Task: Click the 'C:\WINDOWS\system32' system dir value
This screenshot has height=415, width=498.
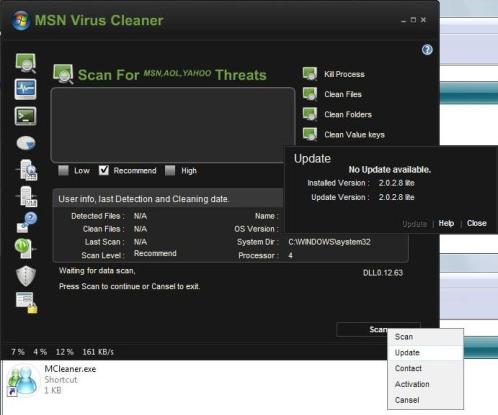Action: (329, 242)
